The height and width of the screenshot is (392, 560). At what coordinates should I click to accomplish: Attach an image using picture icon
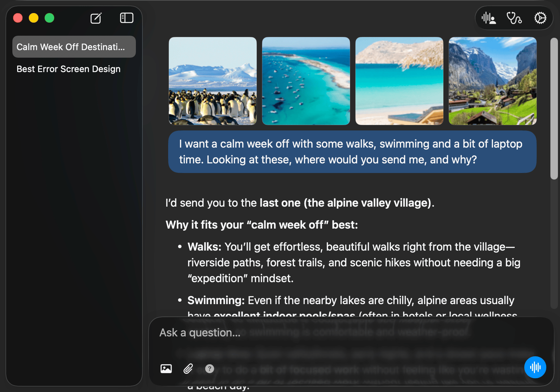point(166,369)
